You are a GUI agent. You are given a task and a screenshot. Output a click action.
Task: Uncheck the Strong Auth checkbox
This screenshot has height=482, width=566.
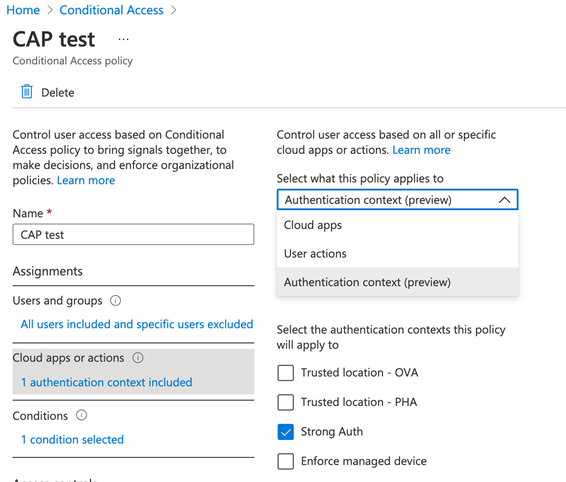[286, 432]
